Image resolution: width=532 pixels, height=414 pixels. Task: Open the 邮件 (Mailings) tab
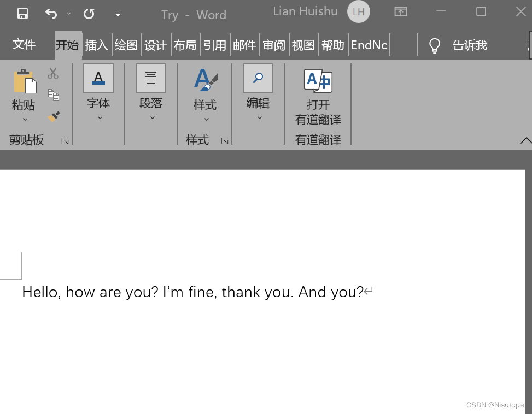tap(244, 45)
